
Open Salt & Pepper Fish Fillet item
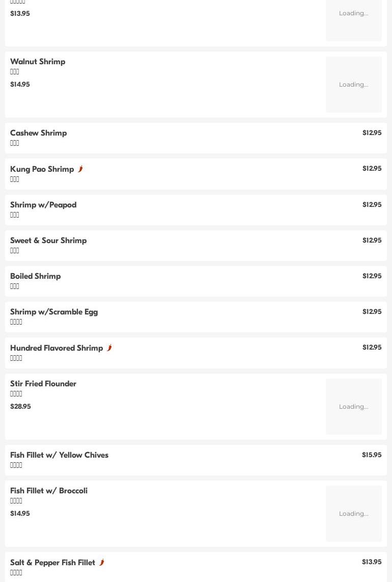(52, 563)
